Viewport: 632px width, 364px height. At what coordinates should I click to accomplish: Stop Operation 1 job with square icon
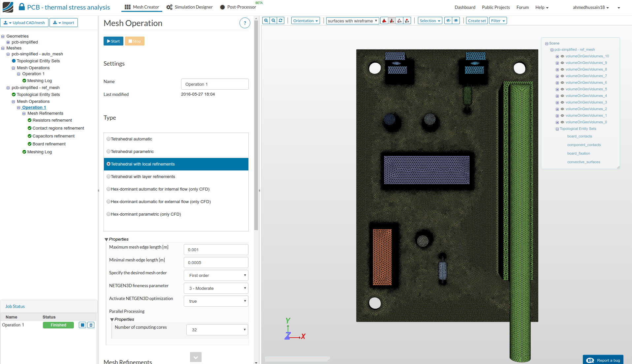pos(82,325)
